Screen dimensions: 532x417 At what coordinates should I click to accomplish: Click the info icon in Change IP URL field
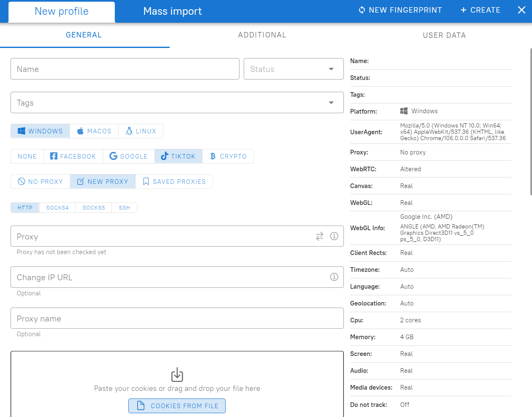coord(334,277)
